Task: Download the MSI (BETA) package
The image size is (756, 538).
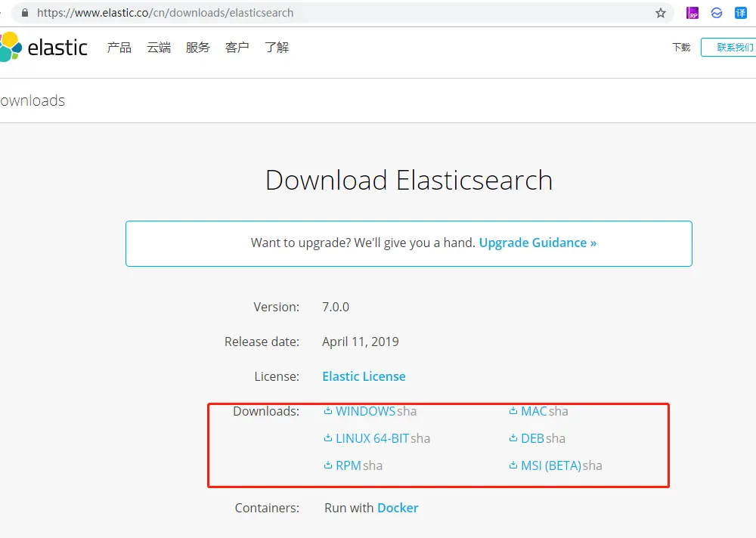Action: tap(550, 465)
